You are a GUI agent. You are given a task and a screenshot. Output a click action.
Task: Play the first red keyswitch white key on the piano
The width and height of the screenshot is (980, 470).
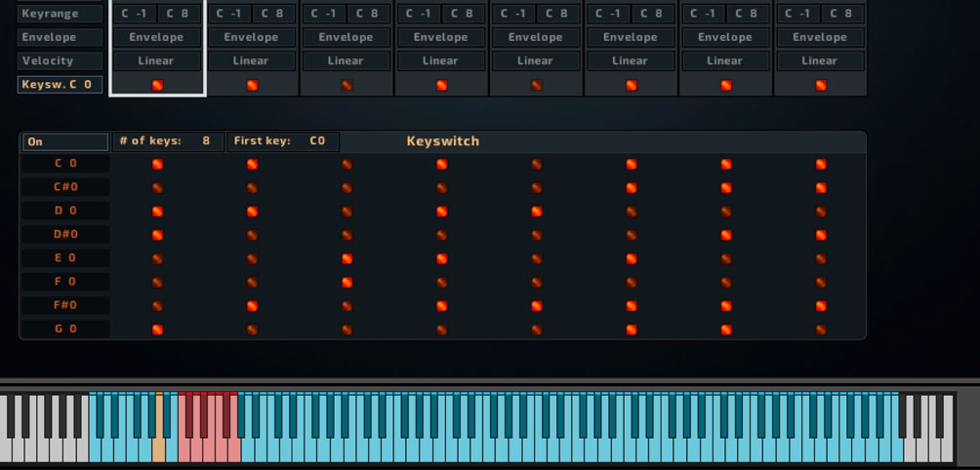[x=184, y=450]
